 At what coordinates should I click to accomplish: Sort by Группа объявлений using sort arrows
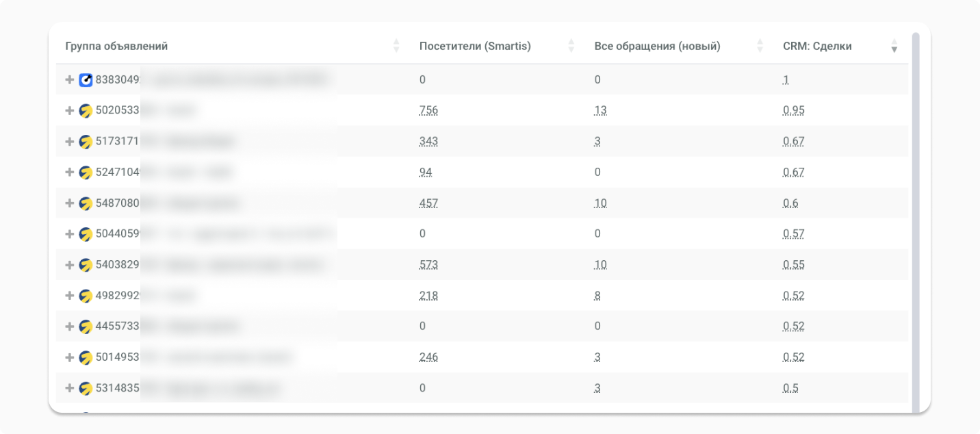(396, 47)
